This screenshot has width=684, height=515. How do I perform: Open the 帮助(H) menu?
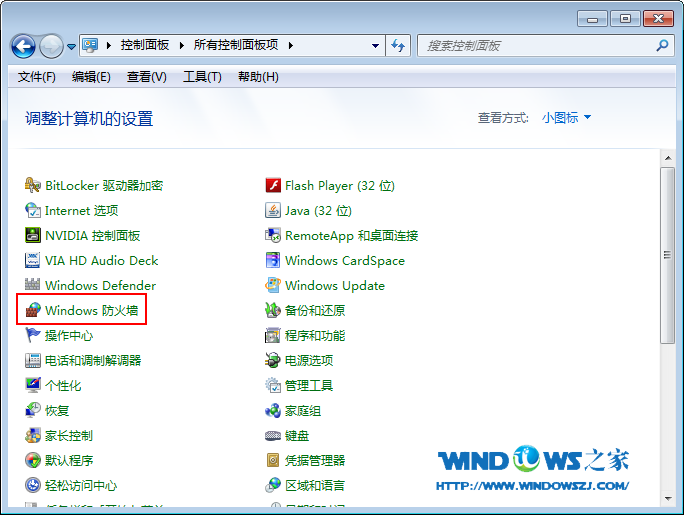258,77
